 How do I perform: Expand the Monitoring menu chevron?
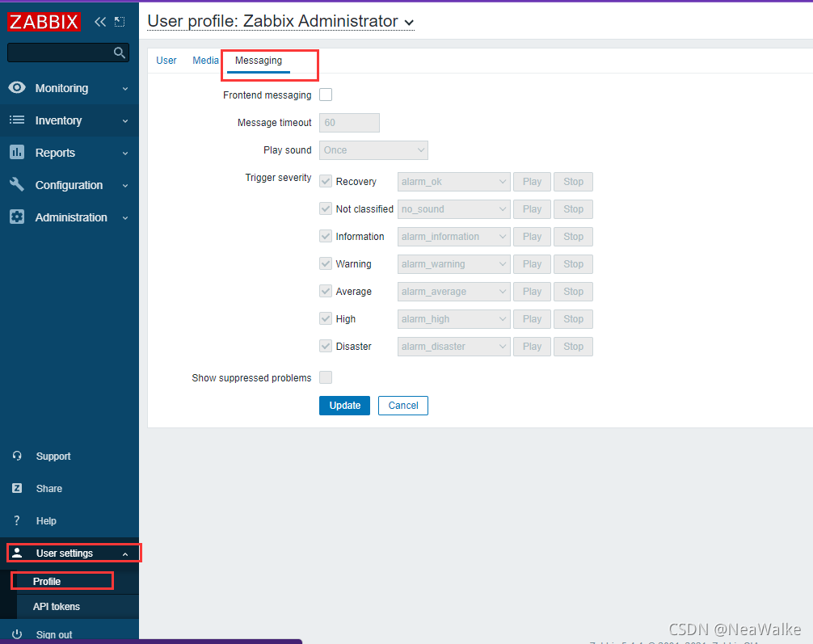pyautogui.click(x=125, y=89)
